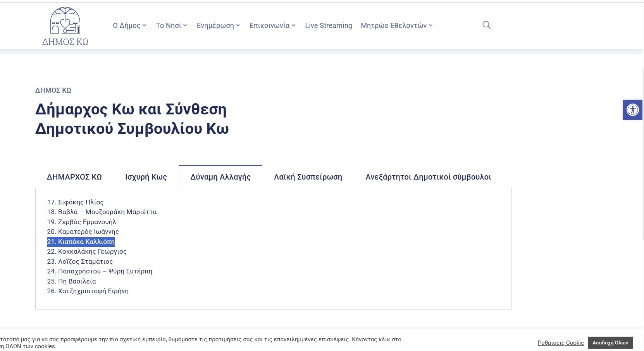Switch to the Ισχυρή Κως tab
The width and height of the screenshot is (644, 351).
(146, 177)
